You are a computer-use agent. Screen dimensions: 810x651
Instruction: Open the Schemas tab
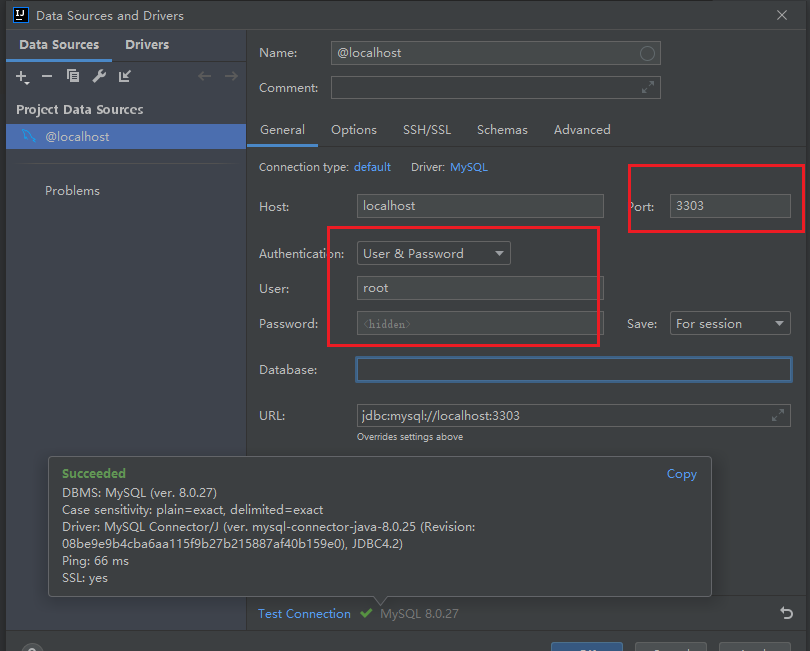click(x=502, y=130)
